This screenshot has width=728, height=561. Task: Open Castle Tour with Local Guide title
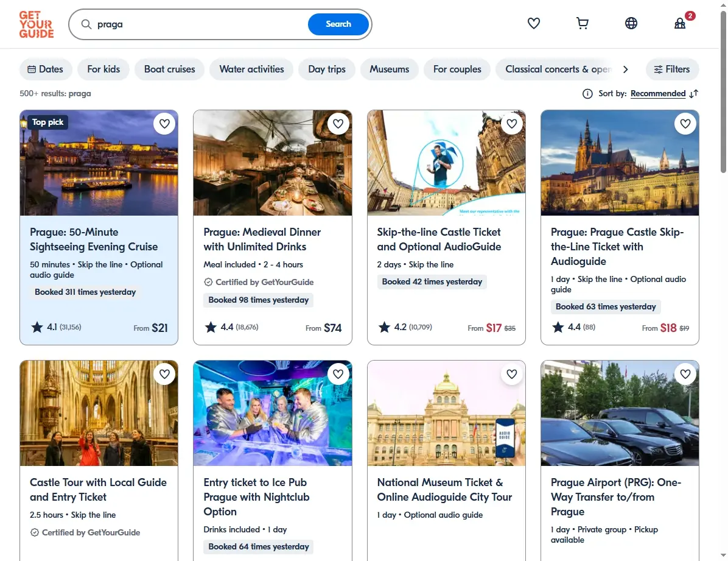click(x=98, y=490)
